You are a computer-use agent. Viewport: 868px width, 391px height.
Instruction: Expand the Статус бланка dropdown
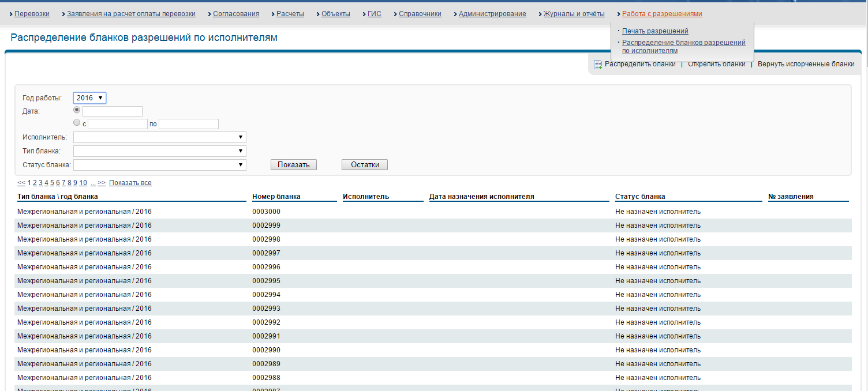click(159, 165)
